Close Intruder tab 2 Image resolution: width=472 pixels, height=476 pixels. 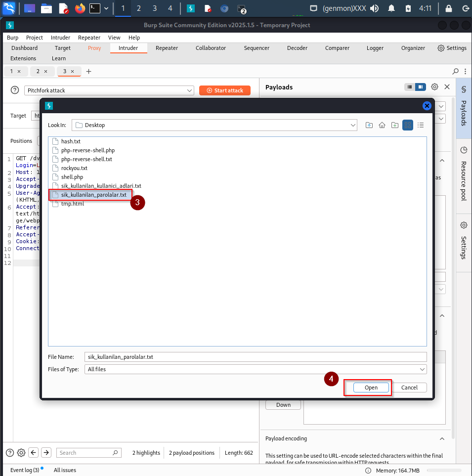click(46, 71)
